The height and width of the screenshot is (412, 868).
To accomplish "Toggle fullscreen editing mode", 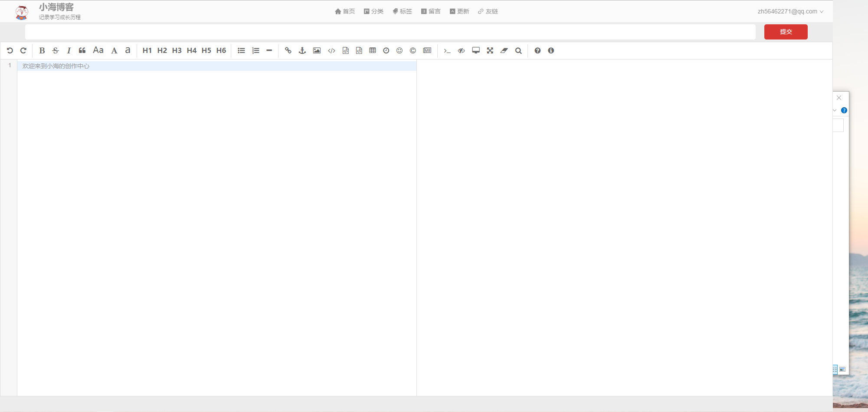I will 490,51.
